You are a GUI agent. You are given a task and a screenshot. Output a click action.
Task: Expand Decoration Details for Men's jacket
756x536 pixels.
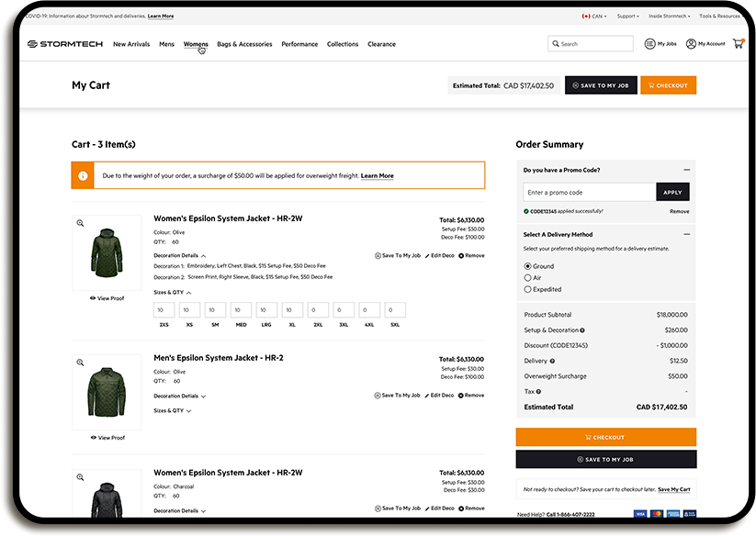[x=180, y=396]
